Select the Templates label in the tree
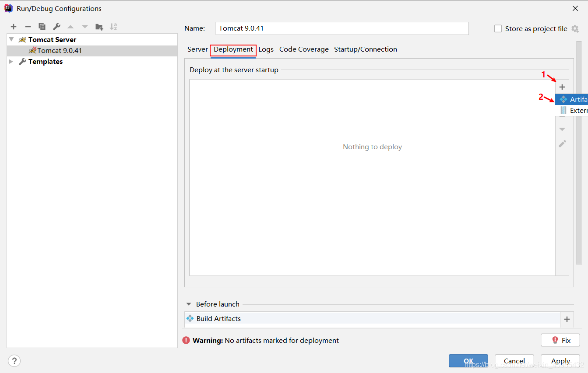Screen dimensions: 588x373 click(46, 62)
